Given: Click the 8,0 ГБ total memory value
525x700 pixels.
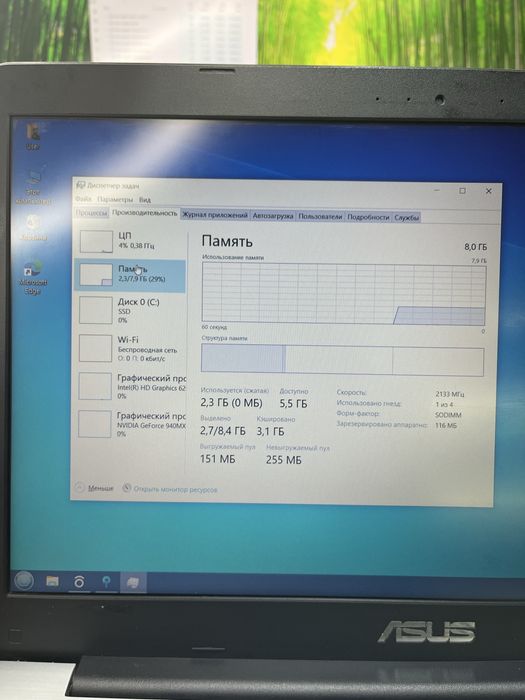Looking at the screenshot, I should click(475, 247).
